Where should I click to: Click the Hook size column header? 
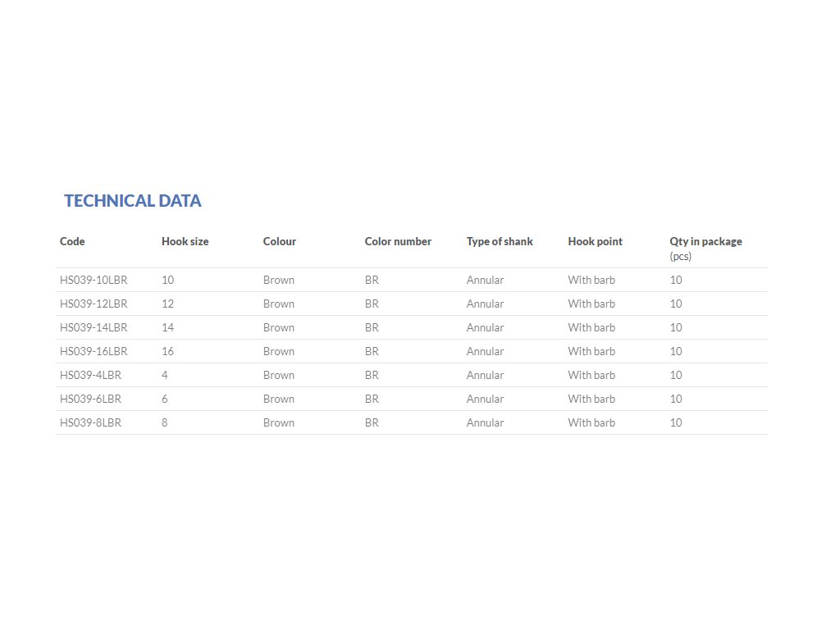(x=185, y=242)
